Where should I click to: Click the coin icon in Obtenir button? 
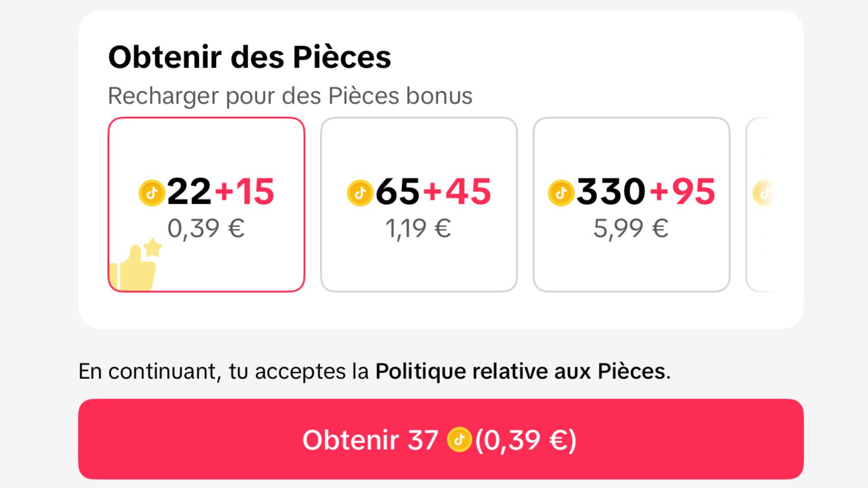coord(459,440)
